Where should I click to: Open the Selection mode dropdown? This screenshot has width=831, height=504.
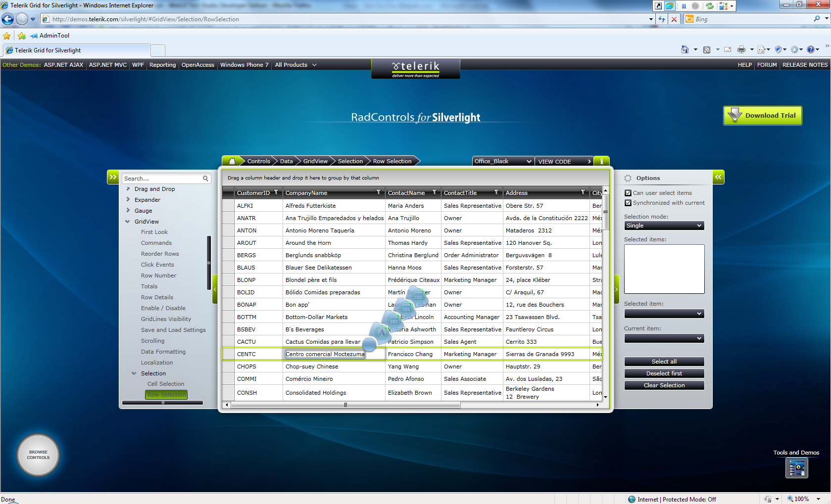pyautogui.click(x=664, y=226)
